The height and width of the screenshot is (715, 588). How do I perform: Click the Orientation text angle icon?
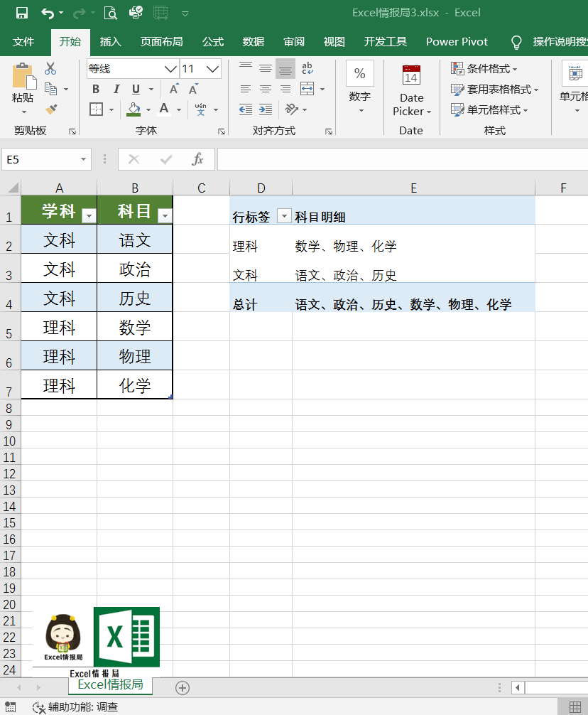click(x=291, y=109)
